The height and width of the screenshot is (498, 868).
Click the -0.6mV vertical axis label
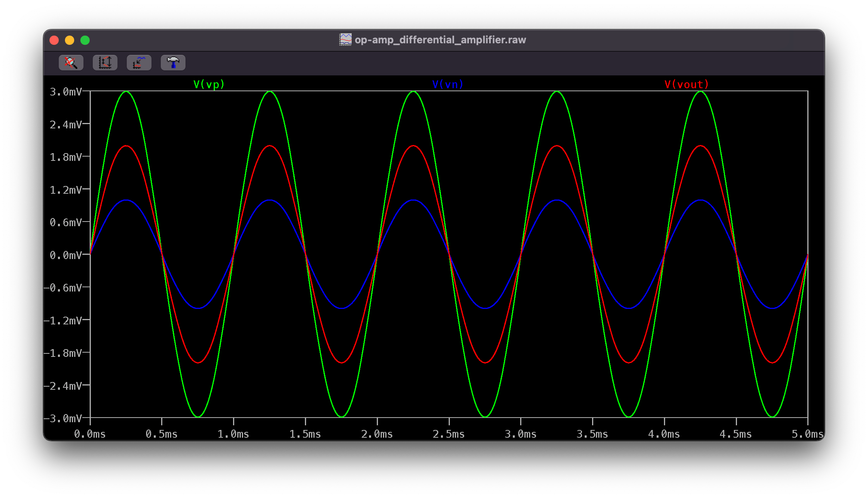[x=63, y=288]
